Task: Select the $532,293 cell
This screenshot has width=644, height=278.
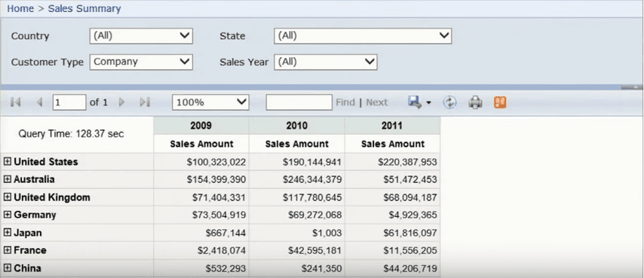Action: pos(201,268)
